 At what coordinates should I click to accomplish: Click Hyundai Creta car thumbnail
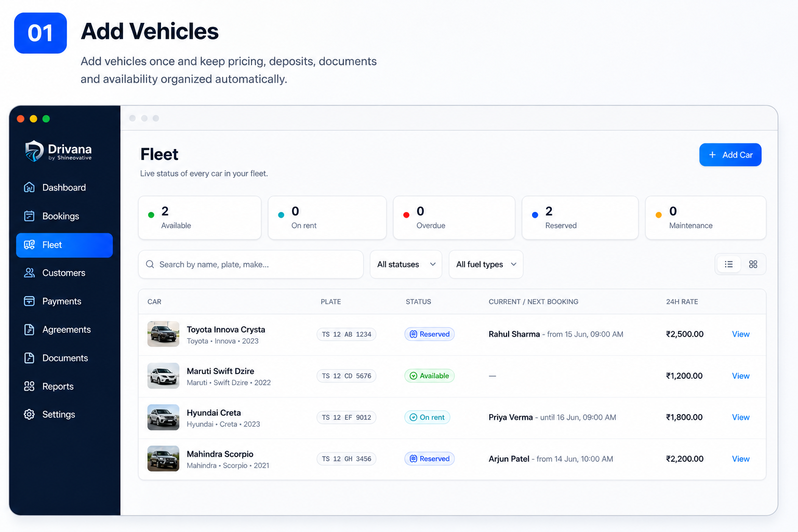[x=163, y=417]
